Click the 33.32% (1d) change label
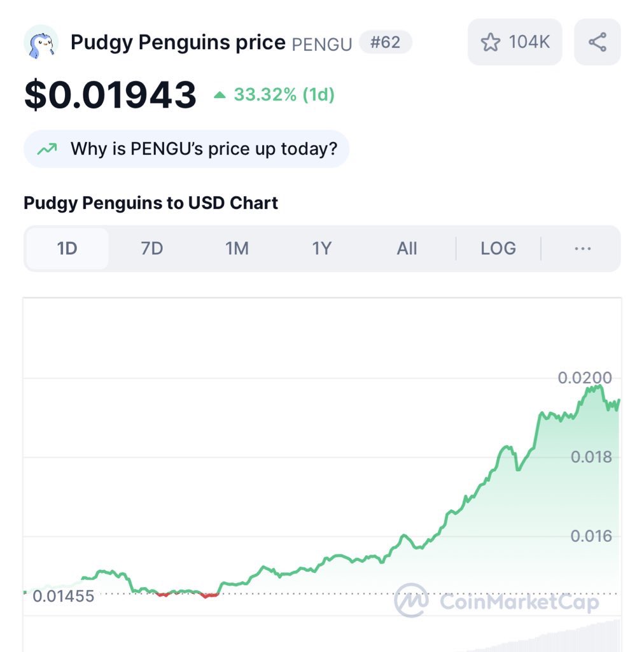This screenshot has width=644, height=652. point(284,95)
